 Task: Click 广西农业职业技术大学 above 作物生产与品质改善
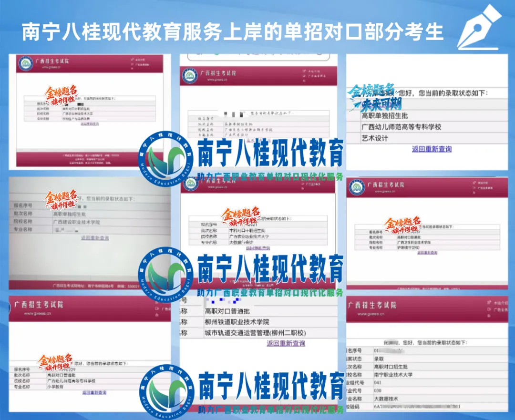78,113
